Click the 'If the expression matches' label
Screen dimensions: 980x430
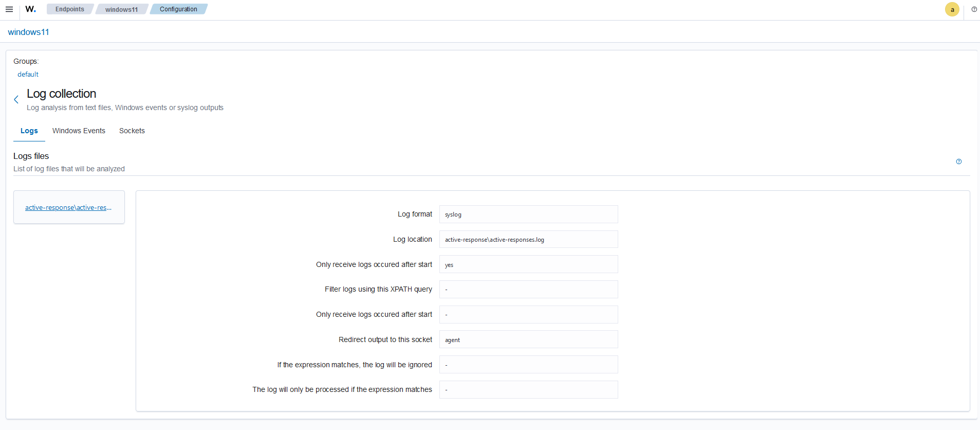pyautogui.click(x=355, y=365)
